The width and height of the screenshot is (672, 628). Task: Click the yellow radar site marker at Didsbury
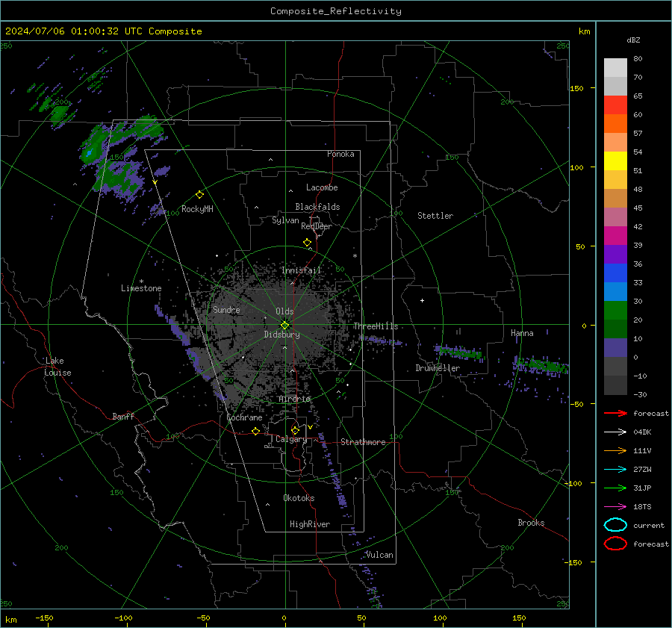coord(284,326)
